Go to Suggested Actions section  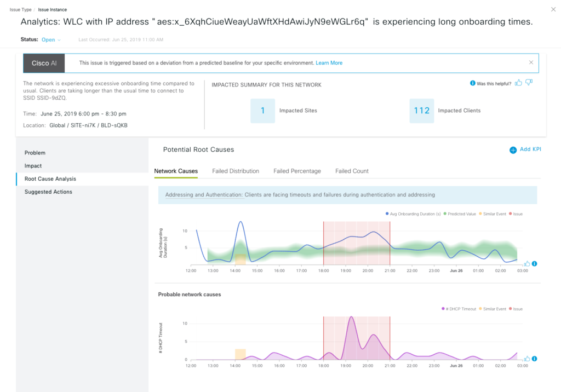point(48,192)
